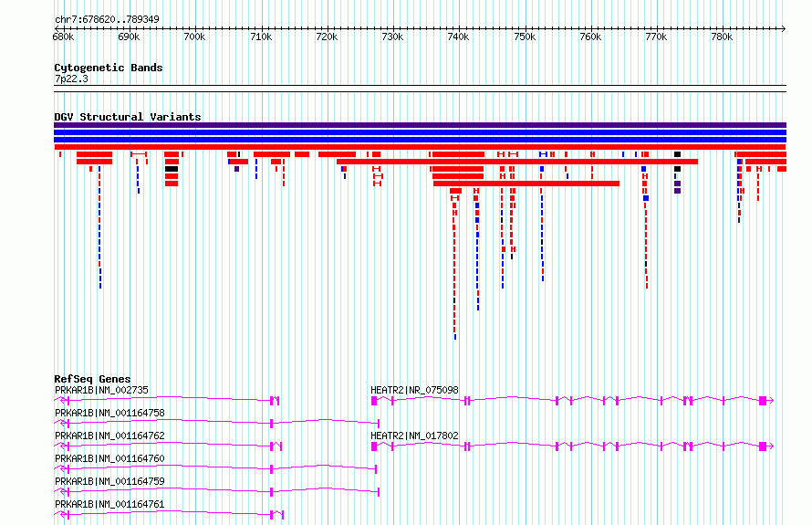This screenshot has height=525, width=812.
Task: Select the last large exon of HEATR2 NM_017802
Action: [763, 446]
